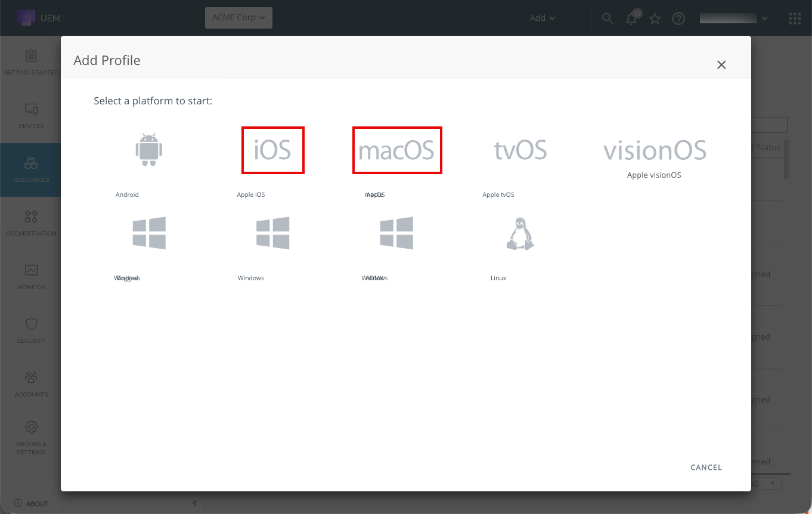Viewport: 812px width, 514px height.
Task: Open the Add dropdown in header
Action: tap(543, 18)
